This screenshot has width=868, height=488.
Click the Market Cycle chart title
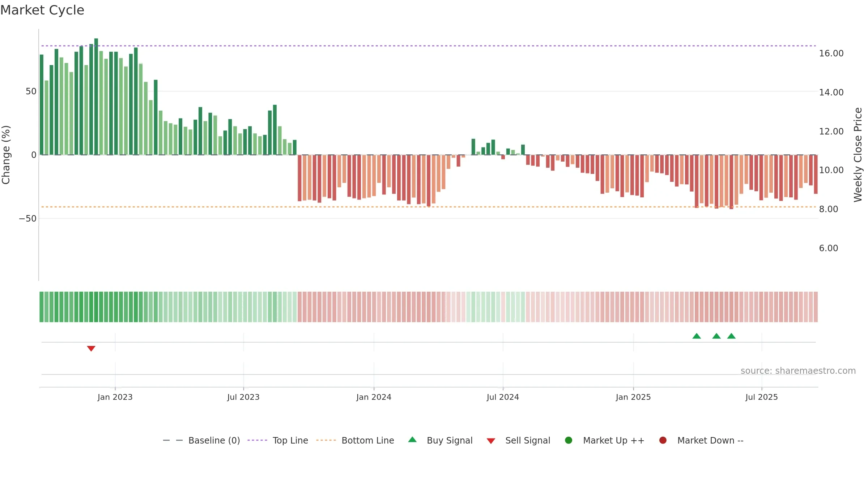[42, 10]
